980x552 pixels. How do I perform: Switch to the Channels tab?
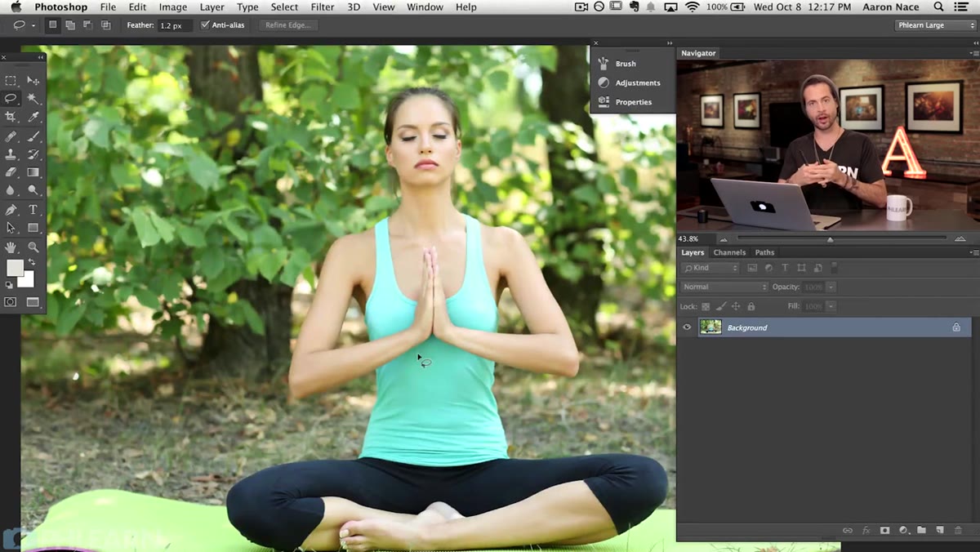coord(729,252)
